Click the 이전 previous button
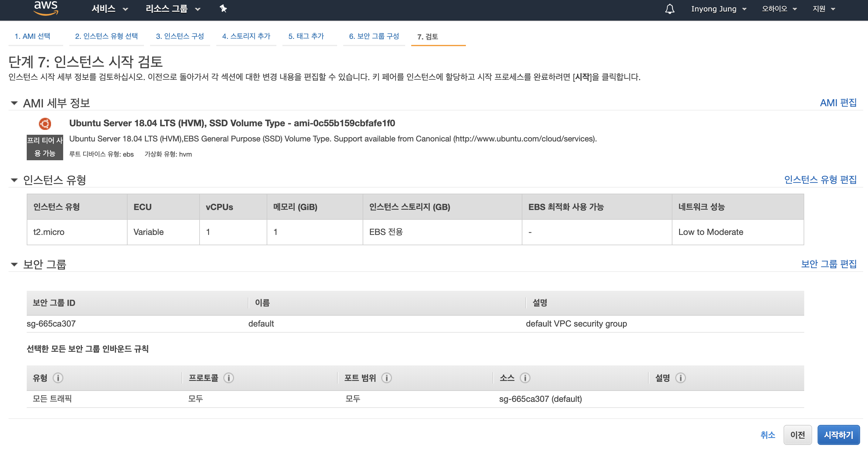Image resolution: width=868 pixels, height=451 pixels. pos(797,435)
